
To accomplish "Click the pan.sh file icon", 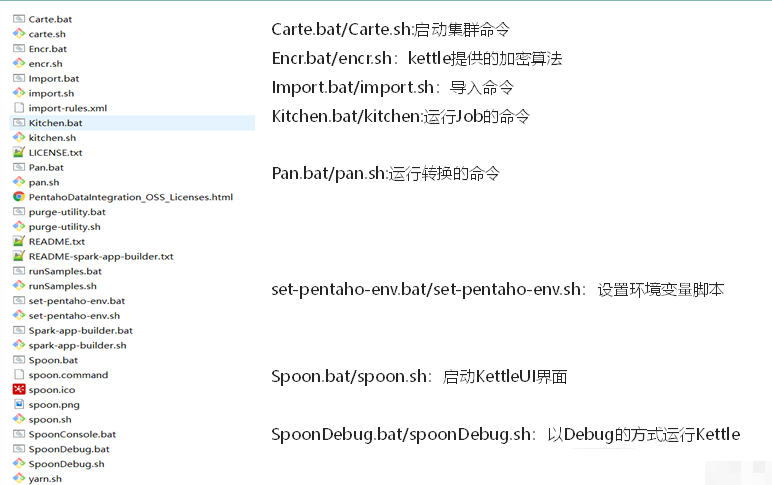I will (19, 182).
